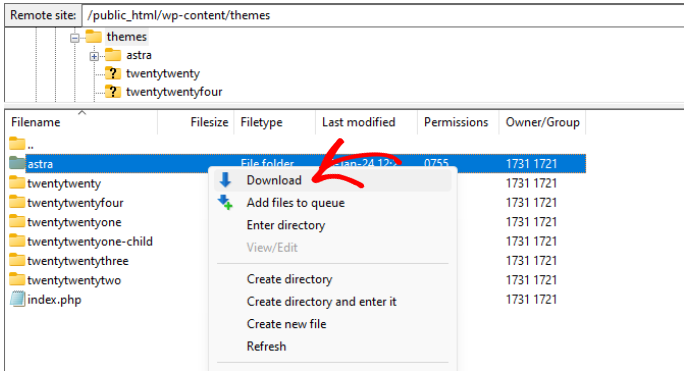Sort by the Permissions column header
Image resolution: width=688 pixels, height=375 pixels.
pos(458,122)
